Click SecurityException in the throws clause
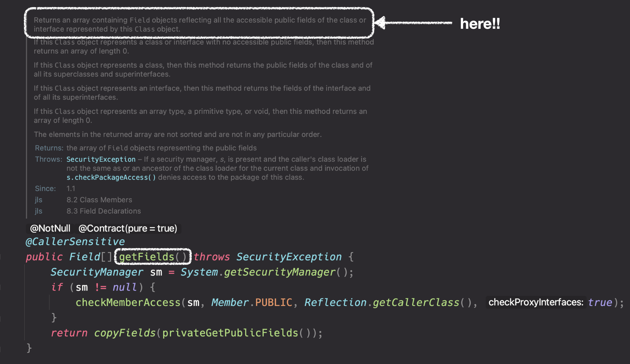This screenshot has width=630, height=364. click(289, 257)
